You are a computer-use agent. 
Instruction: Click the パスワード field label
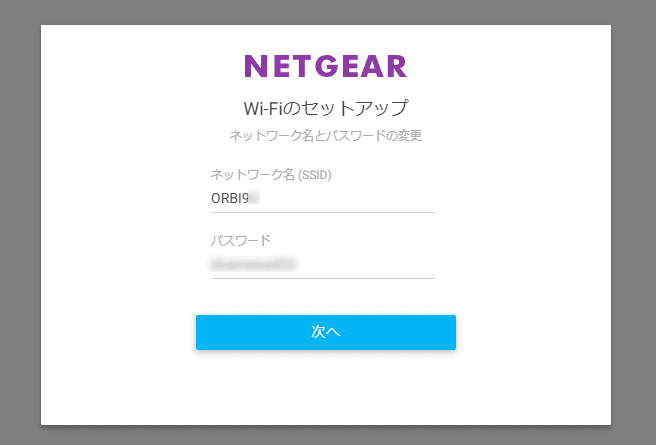240,241
